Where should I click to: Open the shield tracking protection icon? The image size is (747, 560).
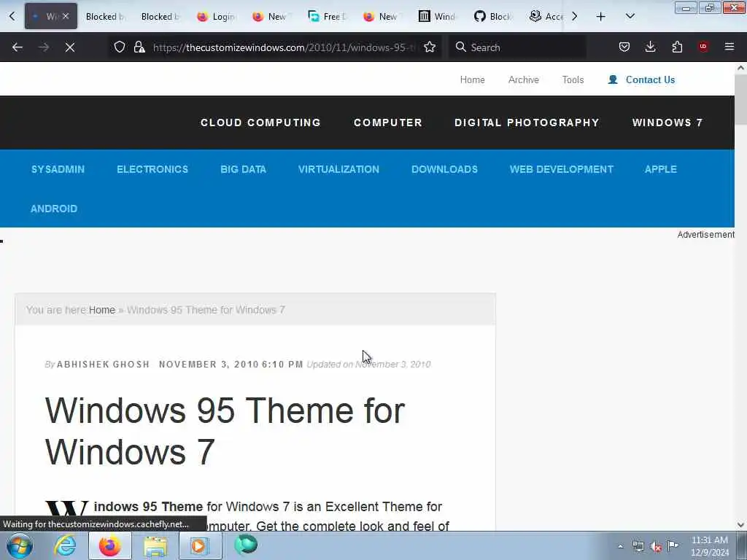(120, 47)
